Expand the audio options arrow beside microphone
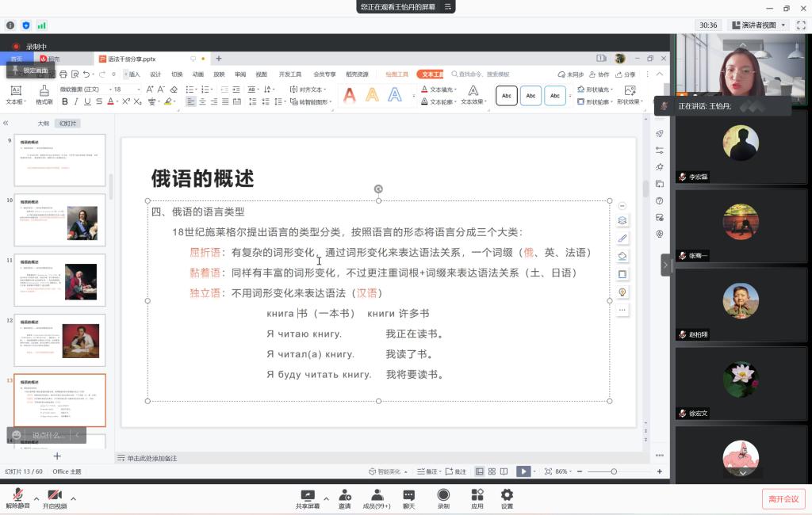 [36, 498]
